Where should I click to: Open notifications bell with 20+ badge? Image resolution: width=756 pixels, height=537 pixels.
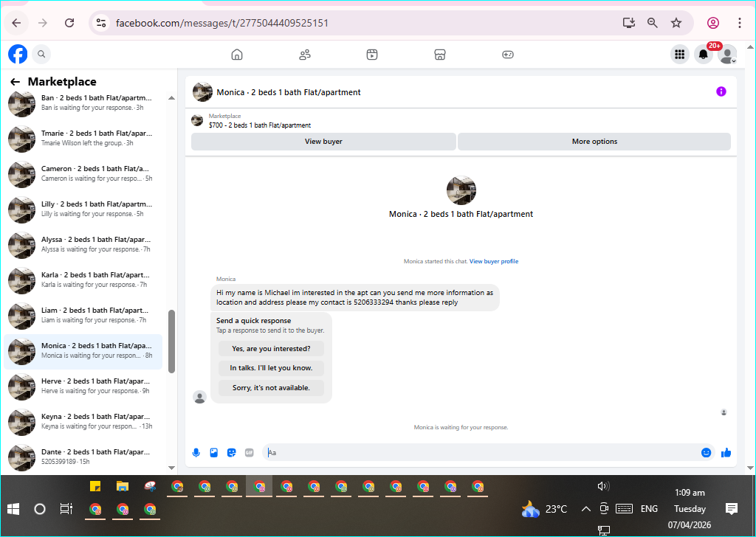point(704,55)
